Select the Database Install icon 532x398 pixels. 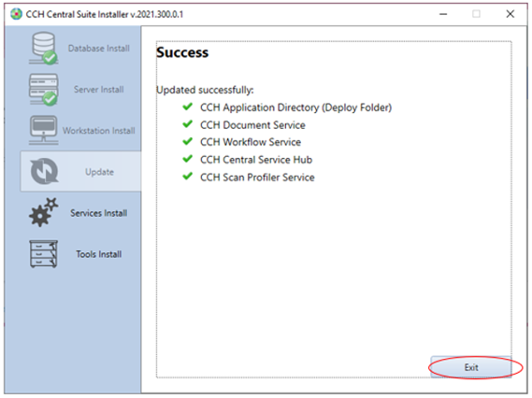click(43, 49)
